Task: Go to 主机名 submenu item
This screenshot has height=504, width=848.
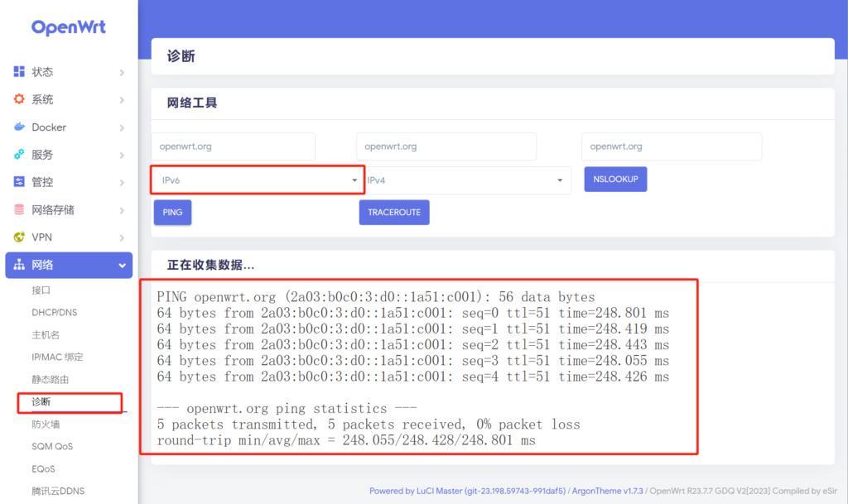Action: click(46, 335)
